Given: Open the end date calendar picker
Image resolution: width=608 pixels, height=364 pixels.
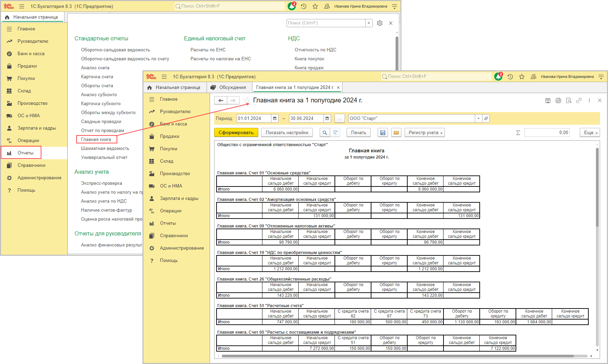Looking at the screenshot, I should coord(327,119).
